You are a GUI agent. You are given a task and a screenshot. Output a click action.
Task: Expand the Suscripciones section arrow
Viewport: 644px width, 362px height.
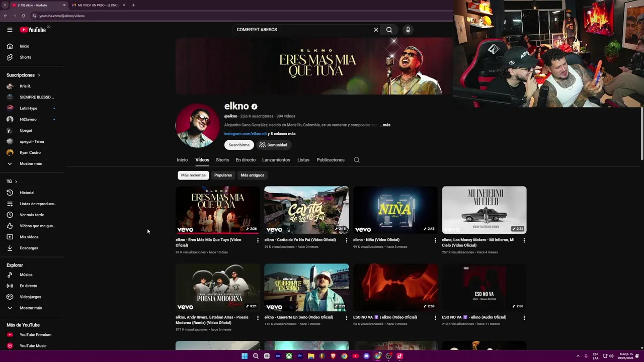click(39, 75)
